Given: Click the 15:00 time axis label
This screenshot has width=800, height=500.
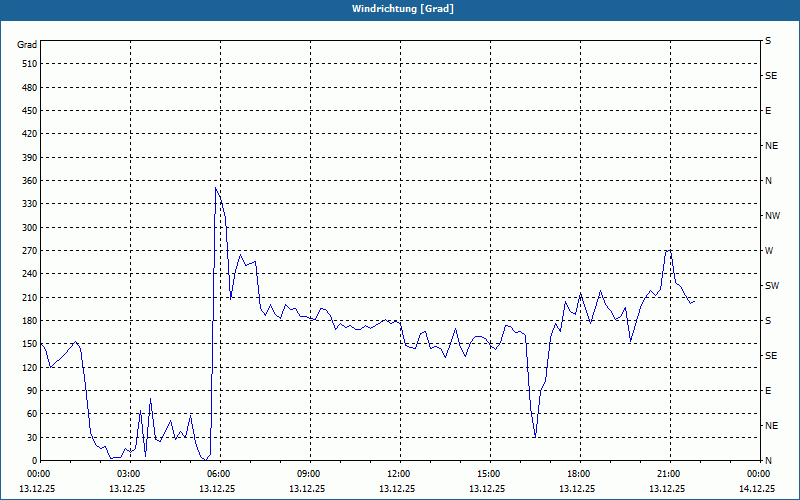Looking at the screenshot, I should [x=490, y=473].
